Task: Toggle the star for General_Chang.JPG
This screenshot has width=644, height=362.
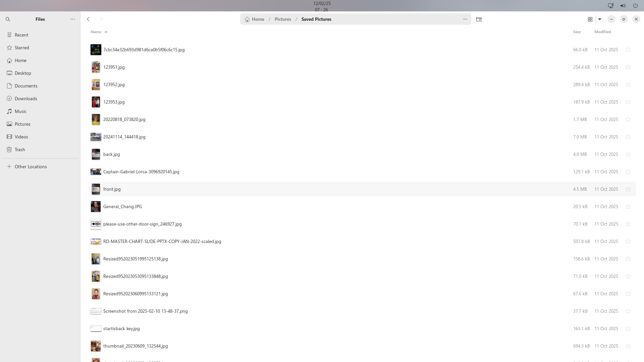Action: (x=628, y=206)
